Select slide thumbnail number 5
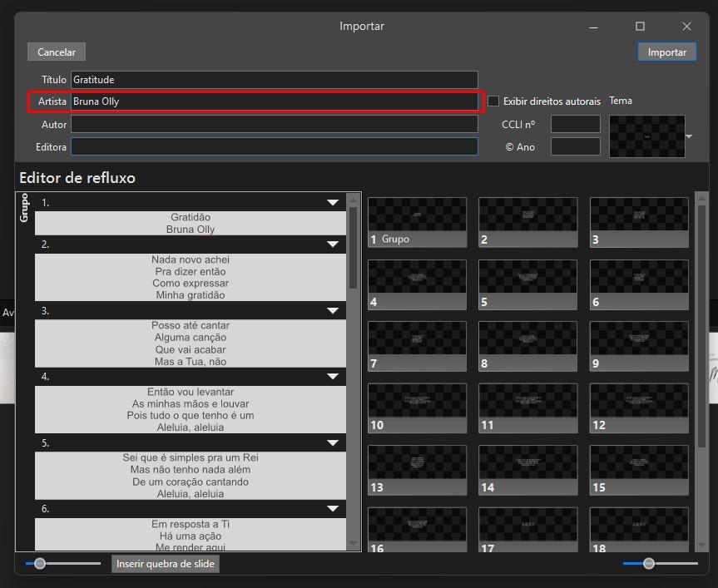Screen dimensions: 718x588 [x=528, y=284]
